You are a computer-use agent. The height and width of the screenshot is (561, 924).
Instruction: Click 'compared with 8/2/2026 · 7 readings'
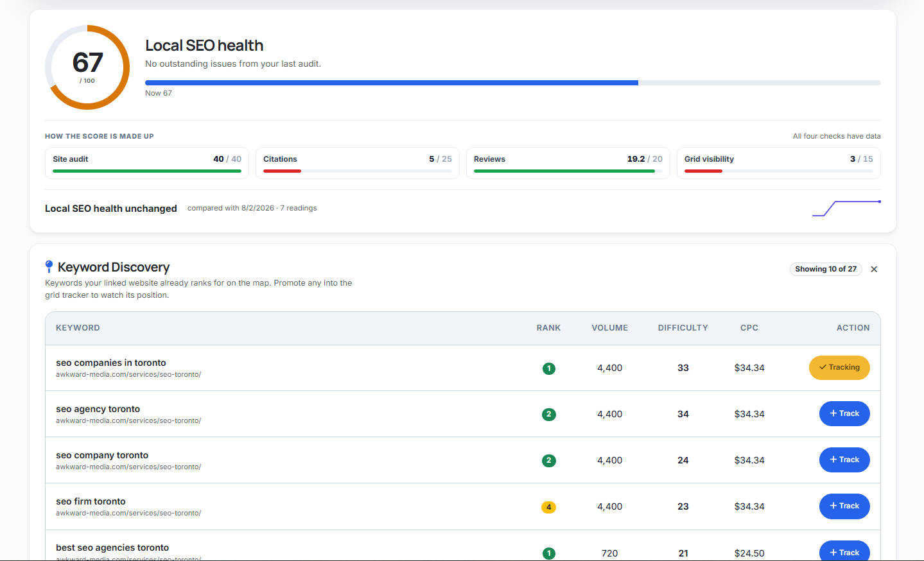click(252, 208)
